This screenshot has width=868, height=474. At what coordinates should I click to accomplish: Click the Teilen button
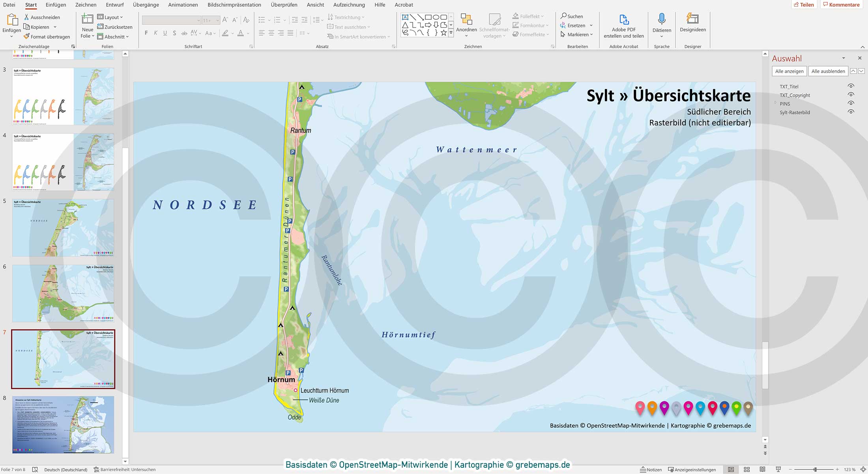804,4
